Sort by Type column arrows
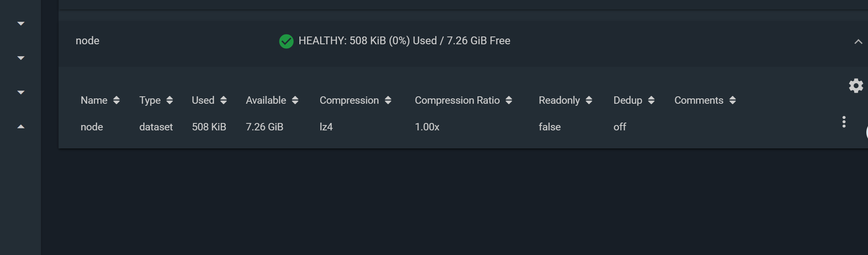The width and height of the screenshot is (868, 255). click(x=170, y=100)
